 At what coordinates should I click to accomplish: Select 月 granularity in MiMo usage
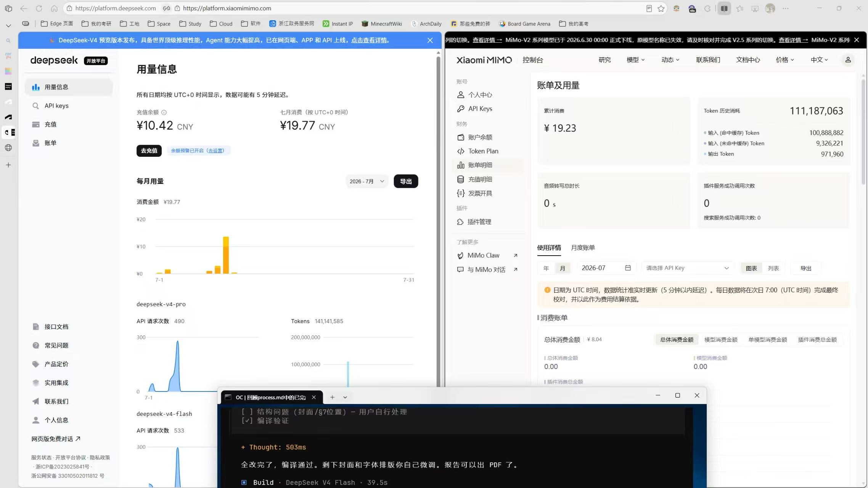[563, 268]
